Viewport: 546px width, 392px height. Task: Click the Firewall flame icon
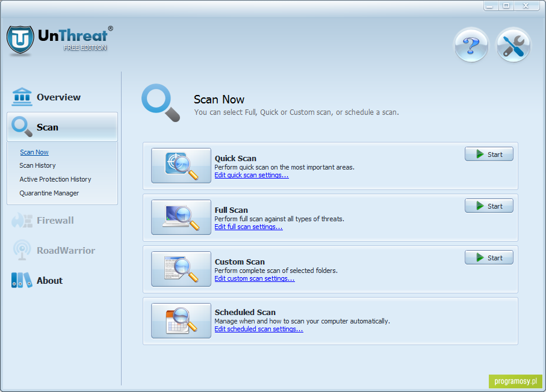22,221
